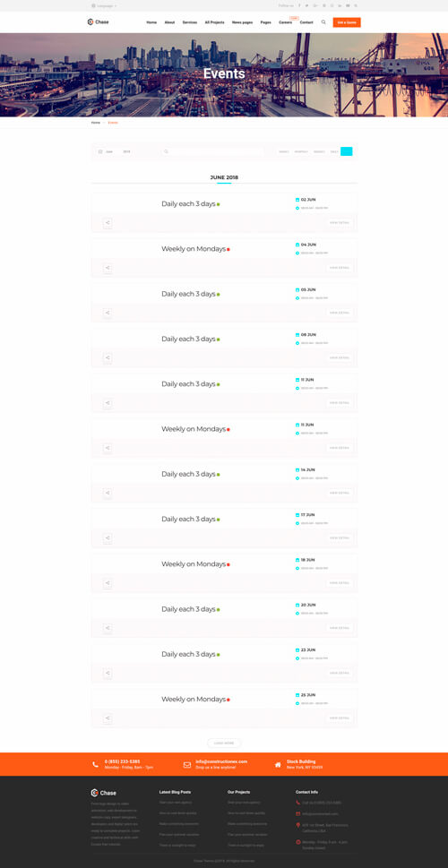Switch to the Monthly events view

301,151
